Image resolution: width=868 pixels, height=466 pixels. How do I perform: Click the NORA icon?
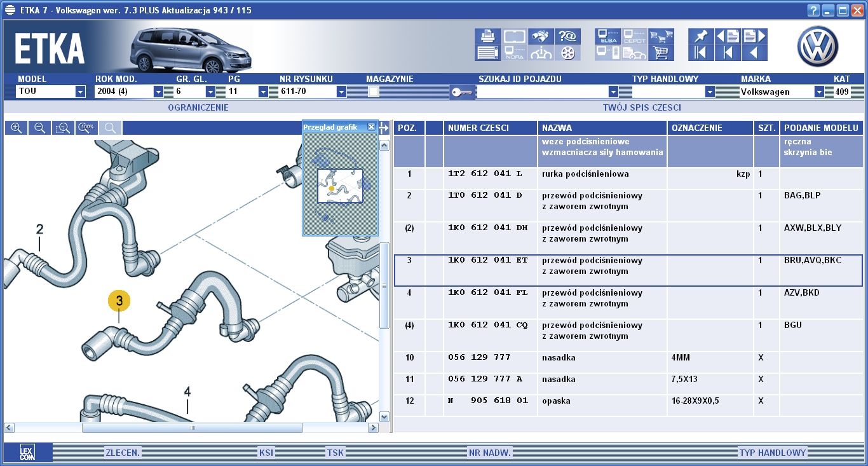point(514,53)
